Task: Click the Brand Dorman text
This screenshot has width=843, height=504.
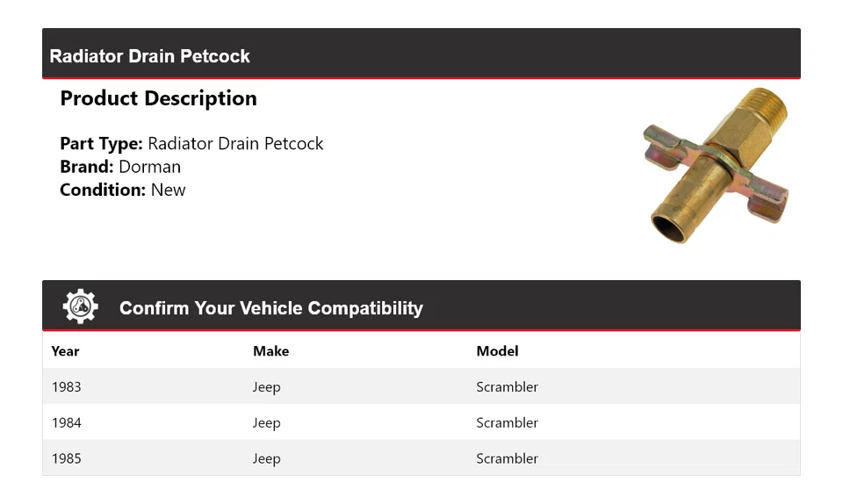Action: point(120,167)
